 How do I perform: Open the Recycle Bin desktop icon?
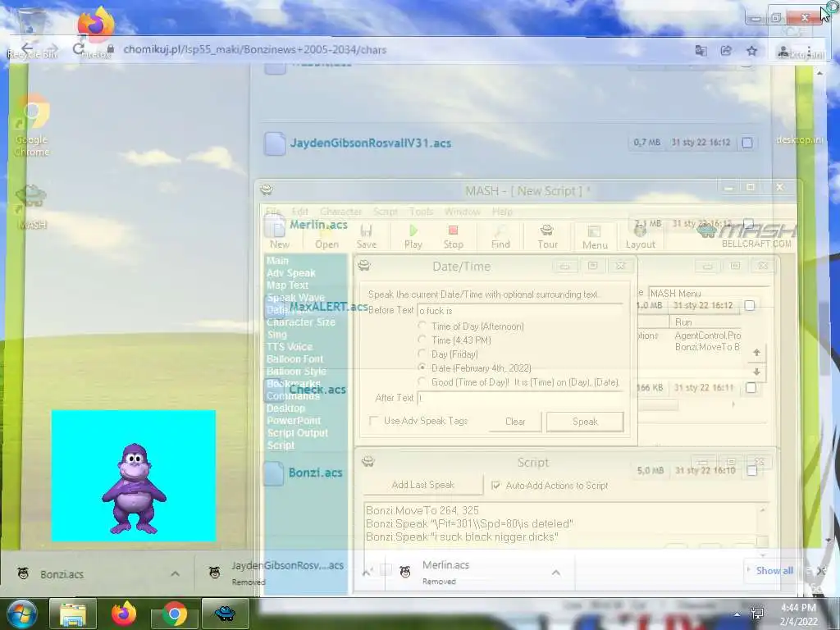[x=32, y=32]
